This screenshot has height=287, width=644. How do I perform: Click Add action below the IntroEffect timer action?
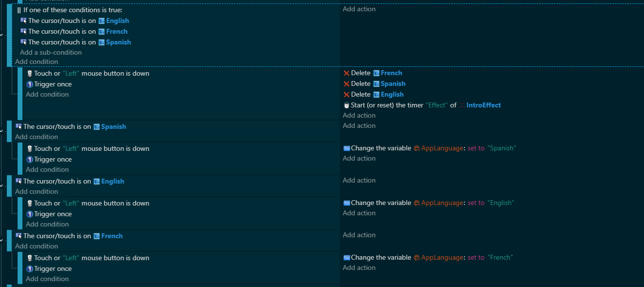[359, 116]
